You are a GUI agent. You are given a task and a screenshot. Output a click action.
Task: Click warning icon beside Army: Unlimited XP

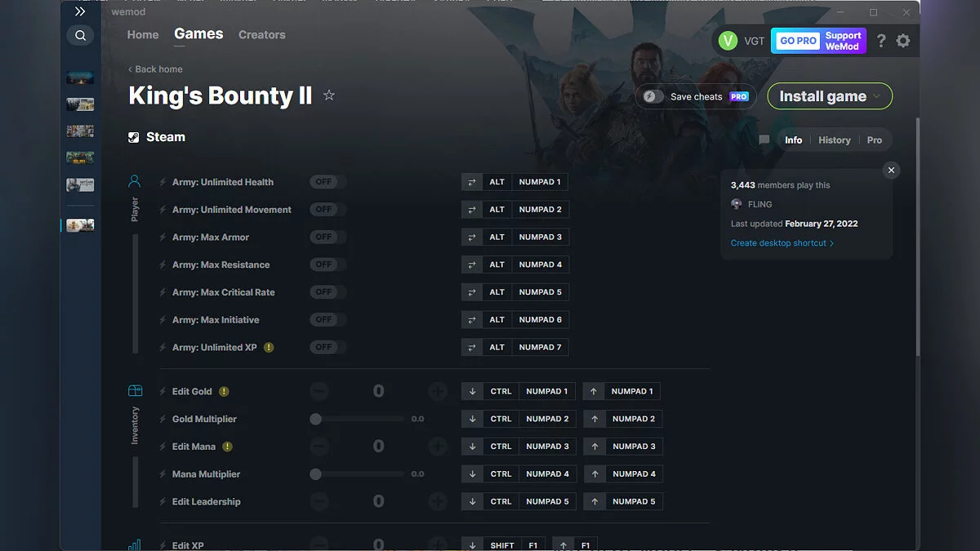tap(269, 347)
